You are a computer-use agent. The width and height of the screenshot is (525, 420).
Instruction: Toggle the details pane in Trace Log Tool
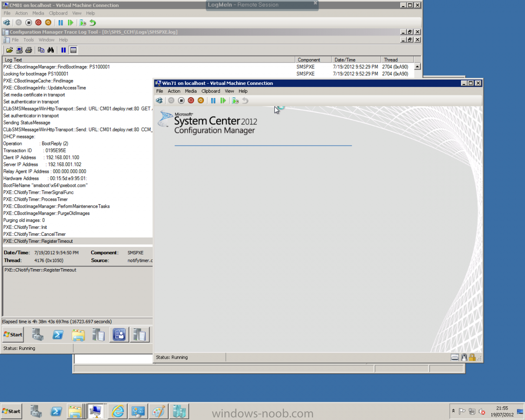tap(73, 50)
